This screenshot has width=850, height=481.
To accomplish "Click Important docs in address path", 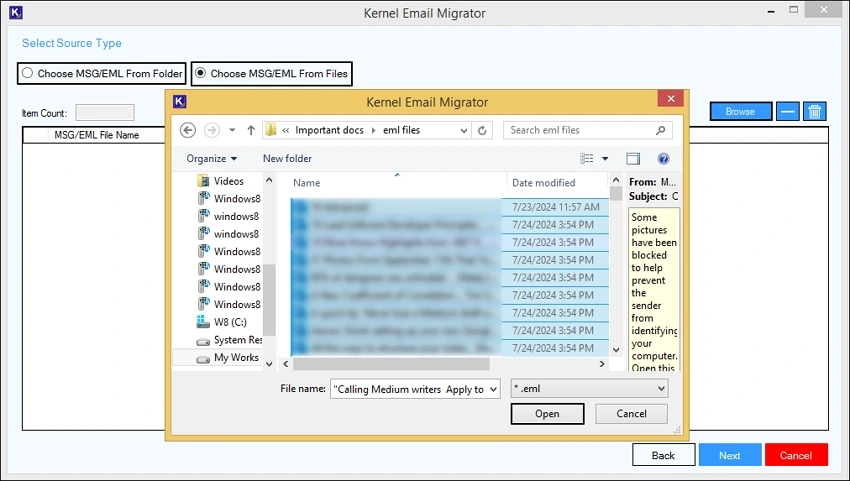I will (329, 130).
